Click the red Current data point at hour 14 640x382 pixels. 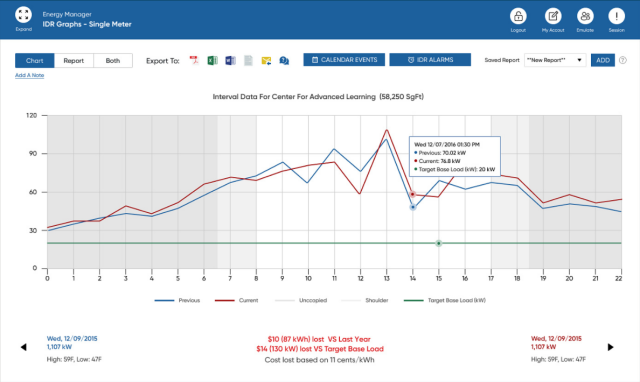coord(413,195)
